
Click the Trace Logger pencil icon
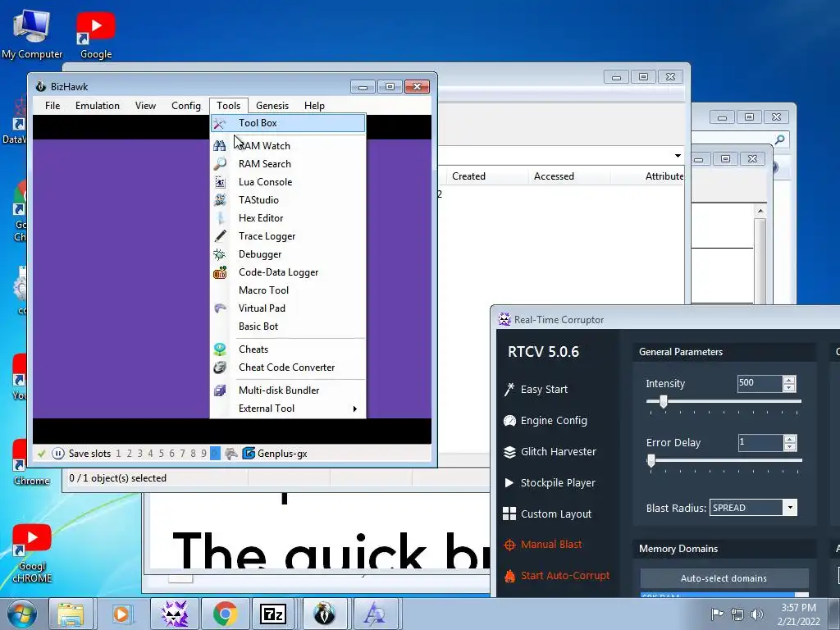pos(220,236)
